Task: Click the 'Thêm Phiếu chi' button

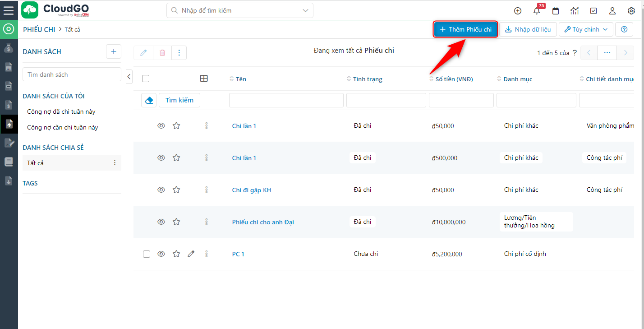Action: click(465, 29)
